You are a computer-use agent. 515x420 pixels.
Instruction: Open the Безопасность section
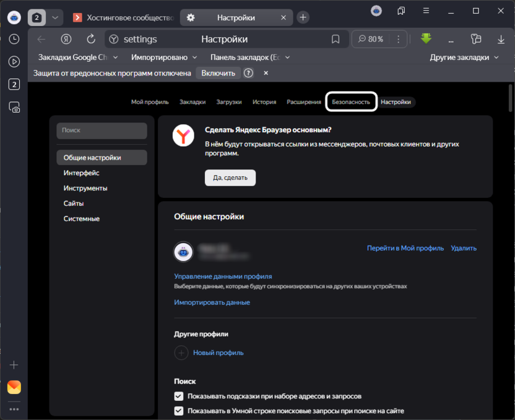(351, 102)
